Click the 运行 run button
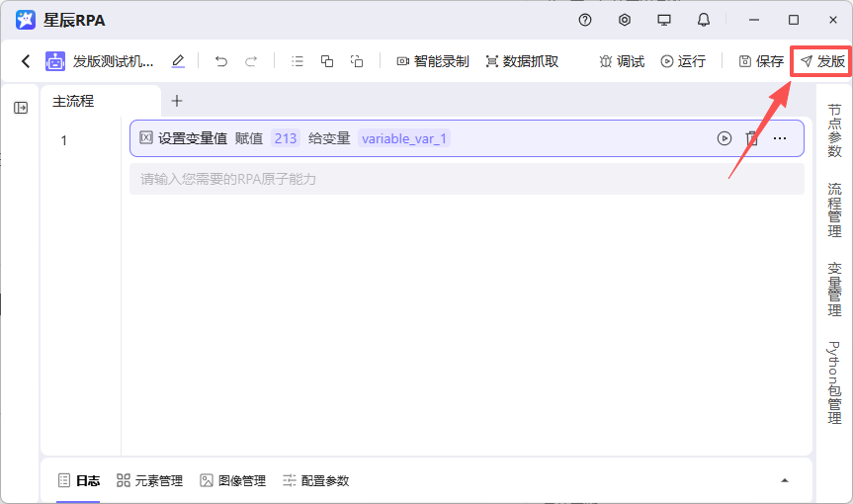853x504 pixels. (x=683, y=61)
